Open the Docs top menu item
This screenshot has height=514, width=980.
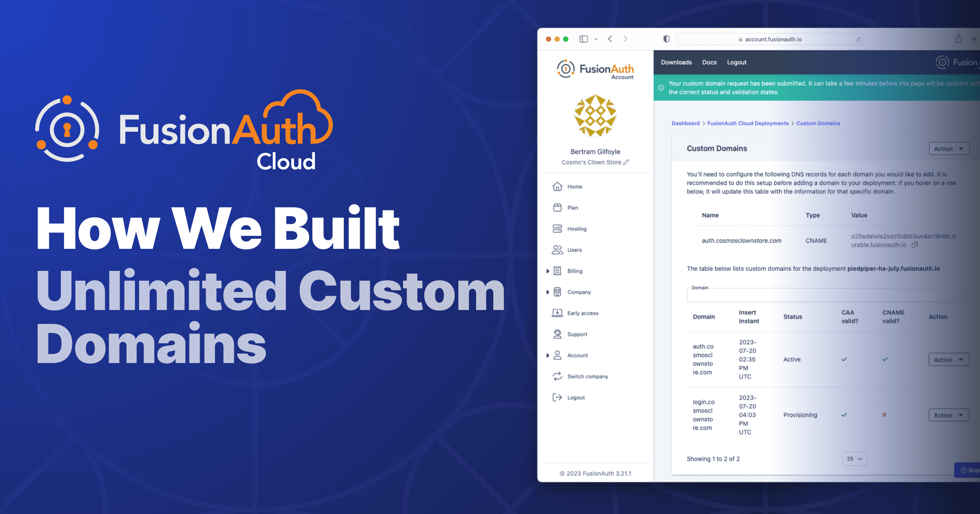coord(709,62)
